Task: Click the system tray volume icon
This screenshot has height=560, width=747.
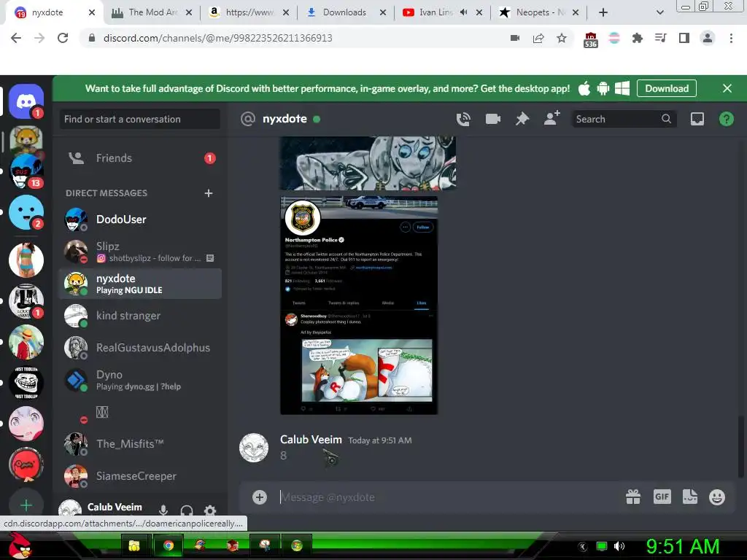Action: point(619,546)
